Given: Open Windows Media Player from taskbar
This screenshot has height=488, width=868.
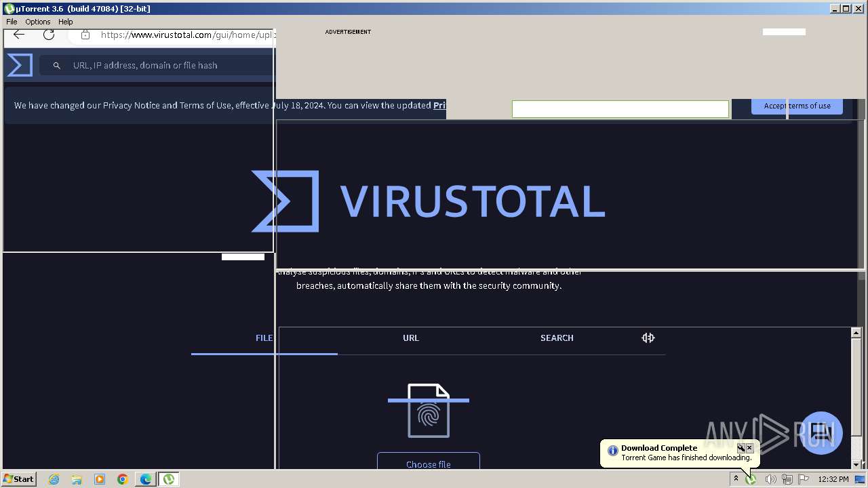Looking at the screenshot, I should 100,479.
